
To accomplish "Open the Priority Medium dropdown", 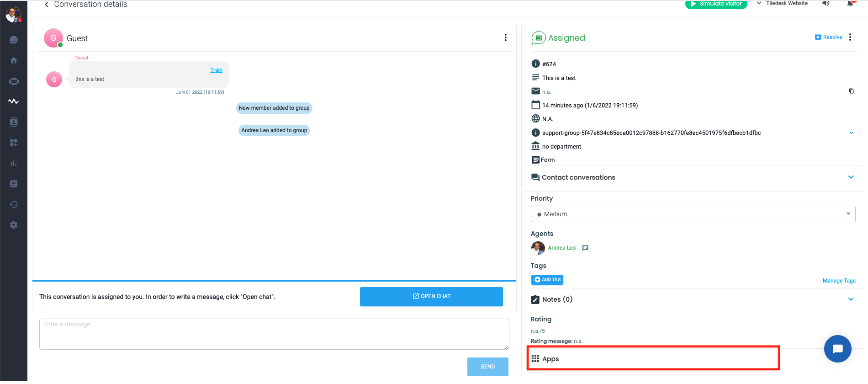I will click(x=693, y=214).
